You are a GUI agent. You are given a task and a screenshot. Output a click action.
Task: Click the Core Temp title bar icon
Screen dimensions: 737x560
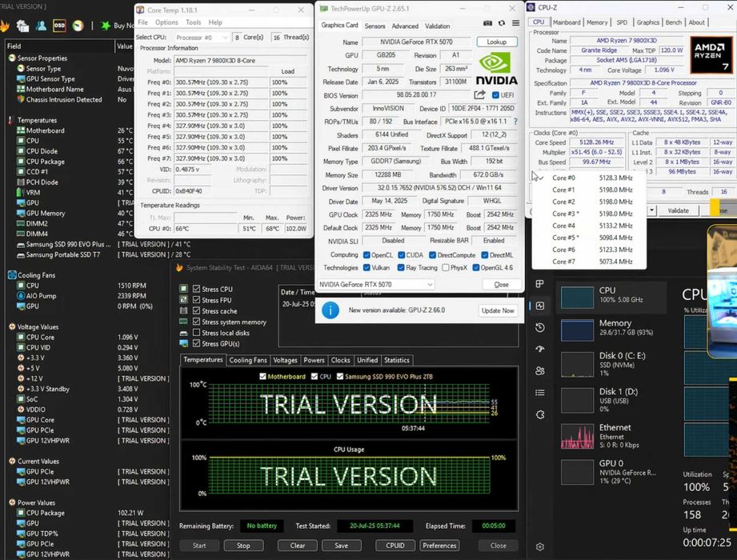point(139,10)
